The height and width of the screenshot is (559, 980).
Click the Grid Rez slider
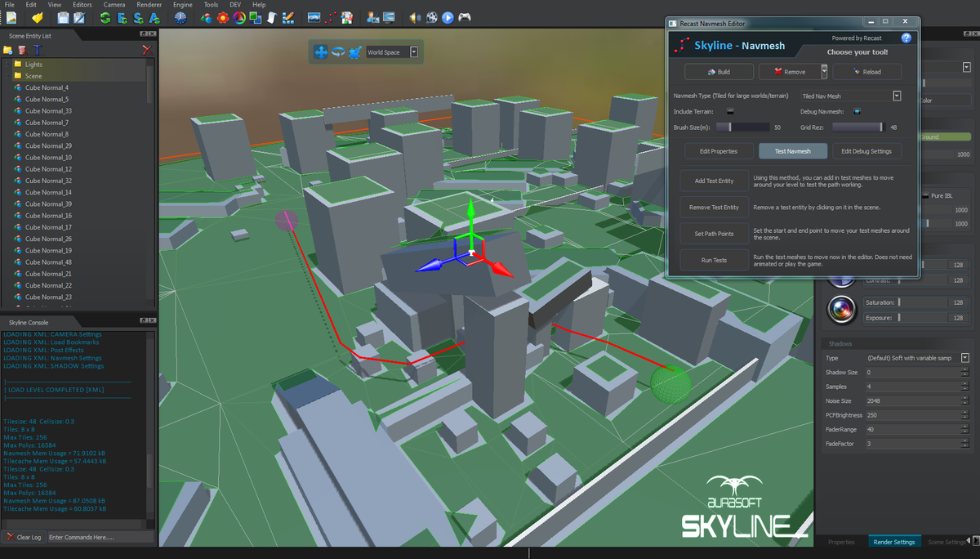[858, 127]
